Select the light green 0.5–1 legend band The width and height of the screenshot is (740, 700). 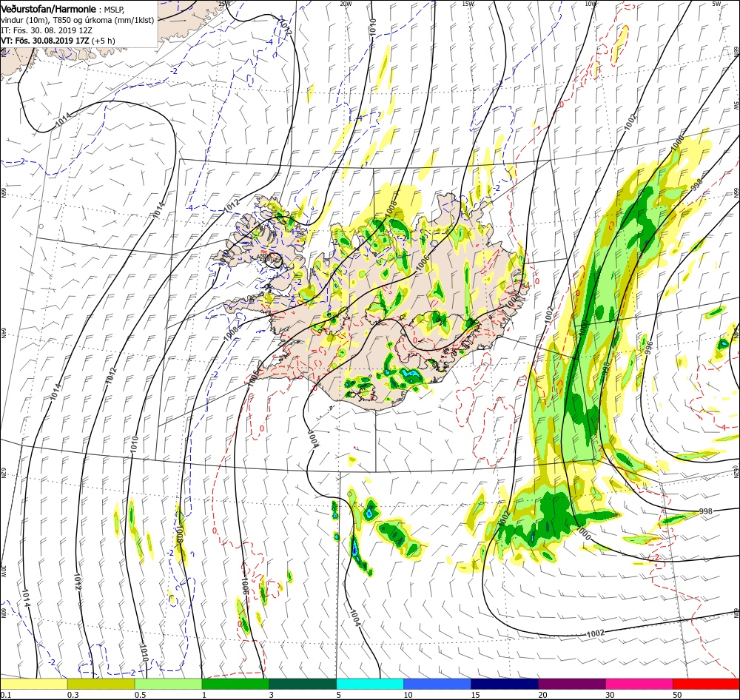tap(168, 684)
